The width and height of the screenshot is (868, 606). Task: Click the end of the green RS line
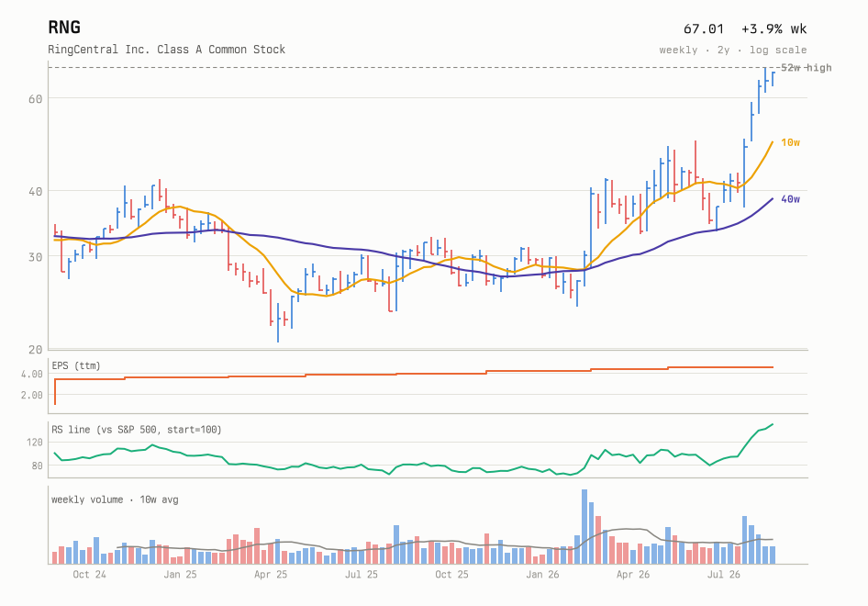[773, 424]
